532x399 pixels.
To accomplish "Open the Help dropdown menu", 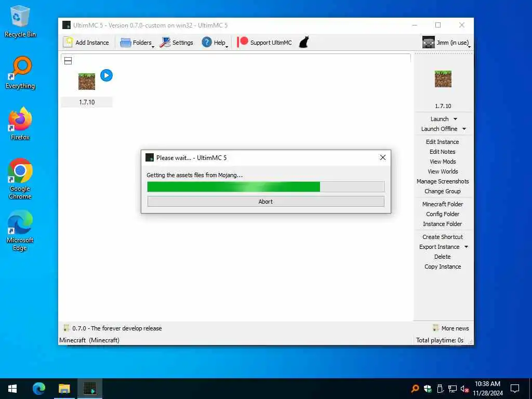I will pyautogui.click(x=215, y=43).
